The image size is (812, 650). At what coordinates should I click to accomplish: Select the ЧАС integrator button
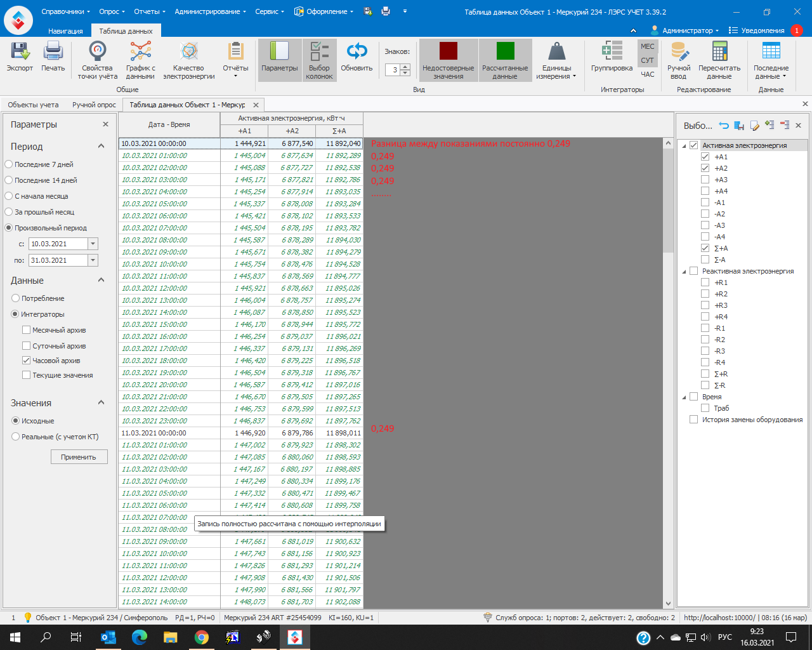click(647, 74)
